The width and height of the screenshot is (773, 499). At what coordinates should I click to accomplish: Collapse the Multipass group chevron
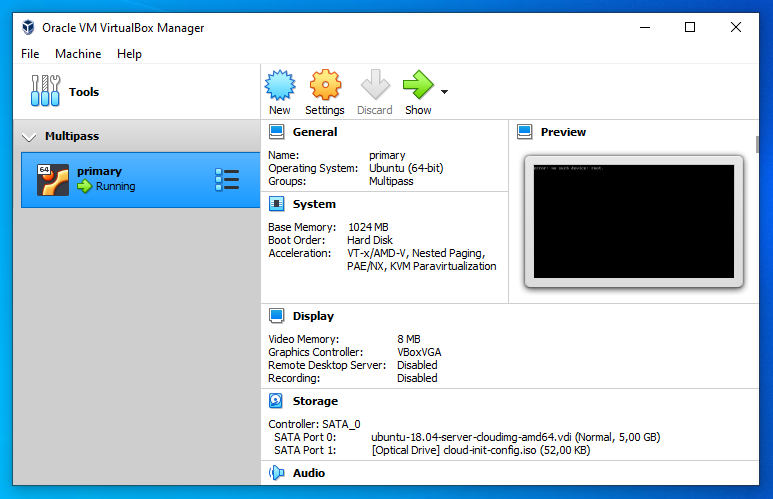point(29,136)
